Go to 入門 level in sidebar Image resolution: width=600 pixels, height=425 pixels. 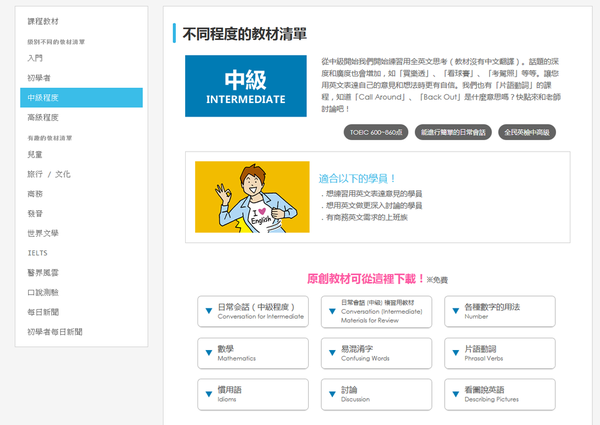pos(36,59)
